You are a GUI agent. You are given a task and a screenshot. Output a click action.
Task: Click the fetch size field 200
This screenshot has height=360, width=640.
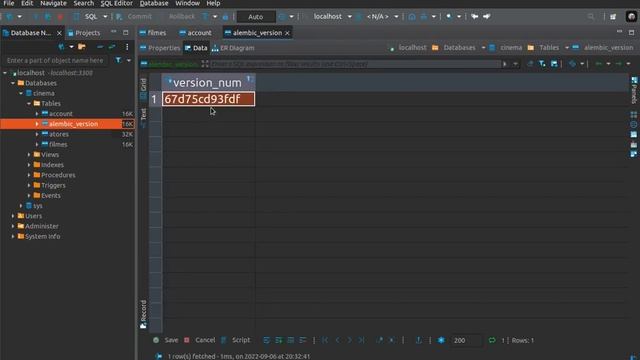[466, 340]
